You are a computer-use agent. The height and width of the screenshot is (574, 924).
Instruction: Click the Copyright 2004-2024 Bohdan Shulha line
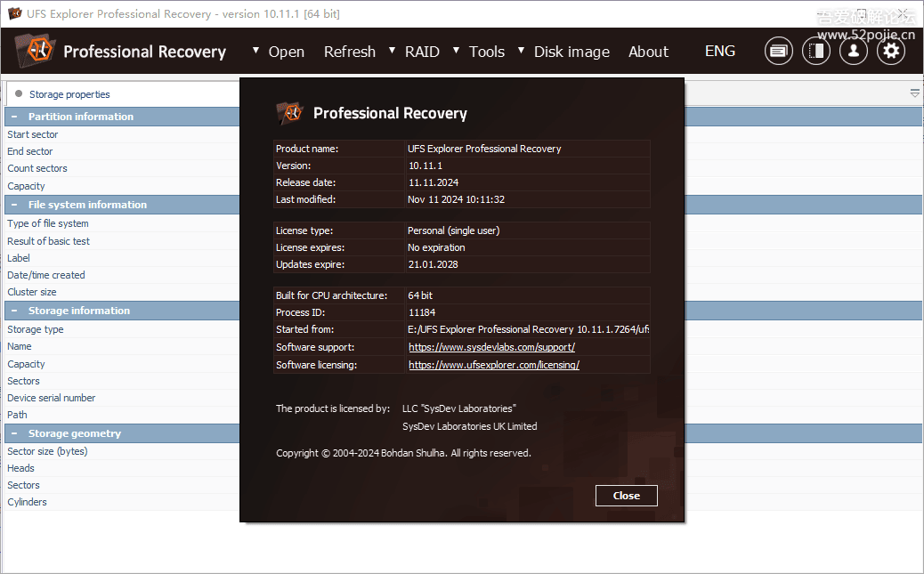(x=403, y=453)
